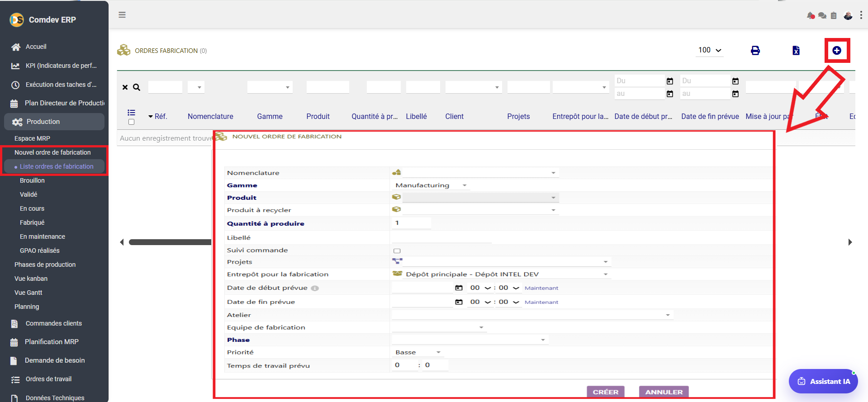Click the magnifier search icon
The height and width of the screenshot is (402, 868).
tap(137, 87)
